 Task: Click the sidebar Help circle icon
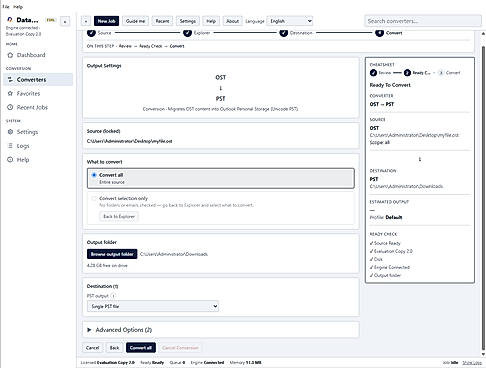[10, 160]
